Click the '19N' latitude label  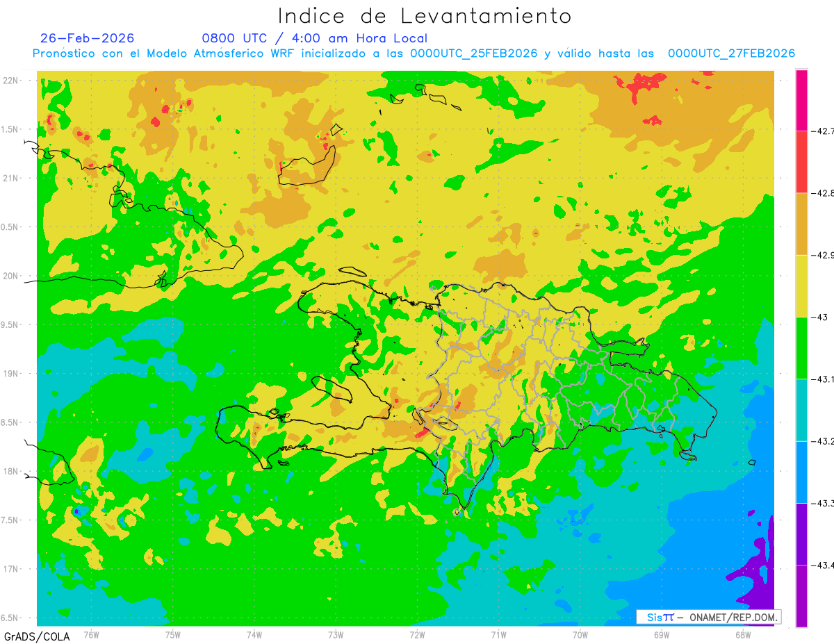coord(11,373)
